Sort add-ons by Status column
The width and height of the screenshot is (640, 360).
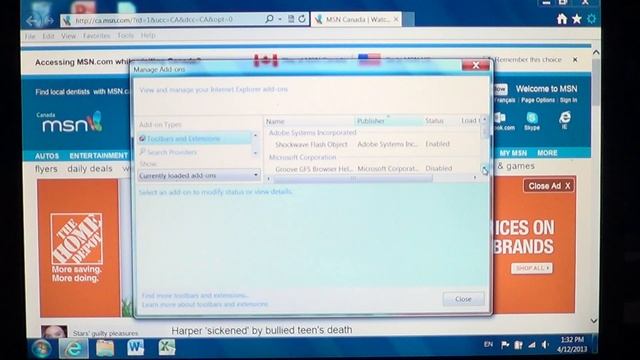(x=440, y=121)
